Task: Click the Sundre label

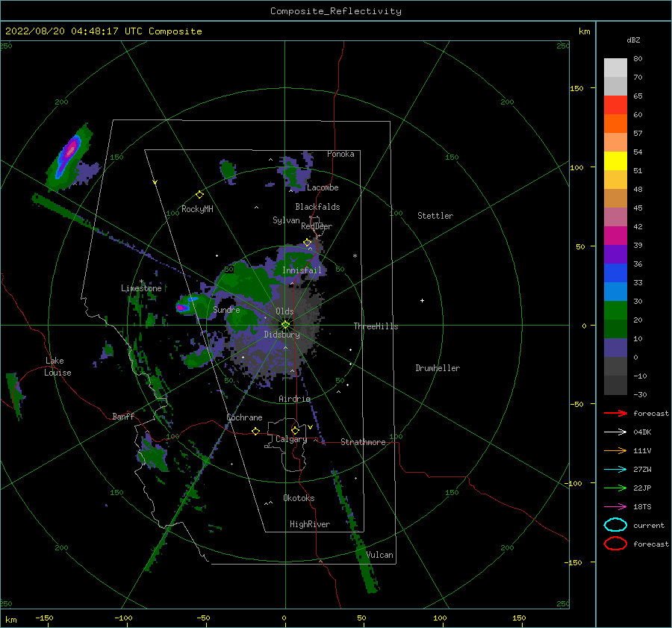Action: coord(227,310)
